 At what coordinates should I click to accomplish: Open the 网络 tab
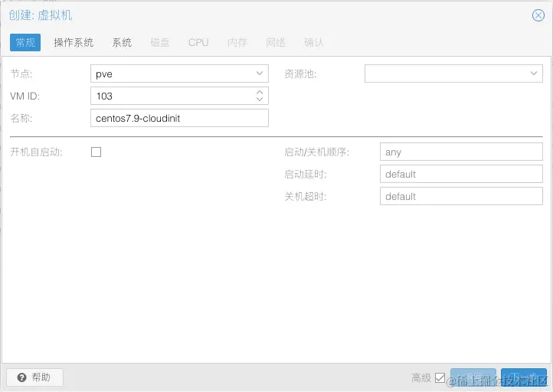pos(276,43)
